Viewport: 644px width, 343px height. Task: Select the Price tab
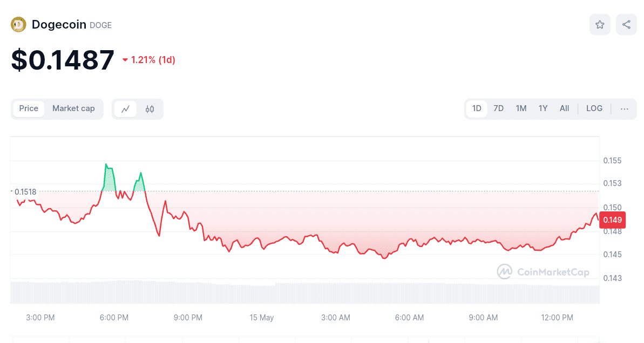[29, 108]
